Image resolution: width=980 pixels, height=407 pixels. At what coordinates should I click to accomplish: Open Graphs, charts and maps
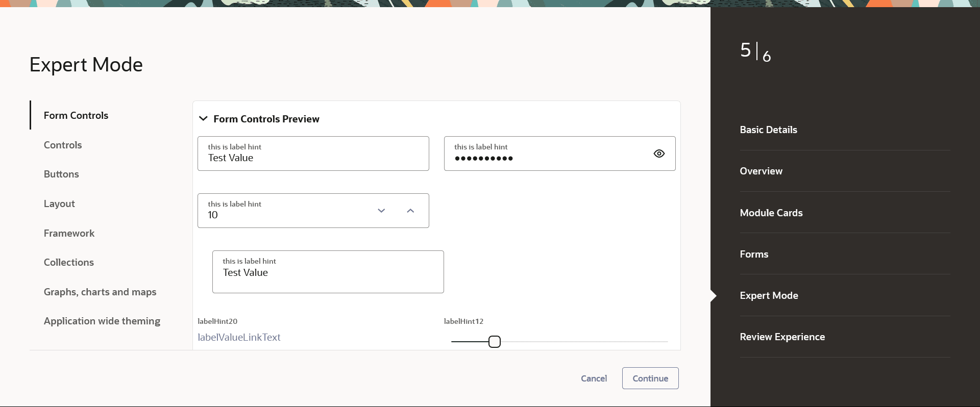pyautogui.click(x=100, y=292)
